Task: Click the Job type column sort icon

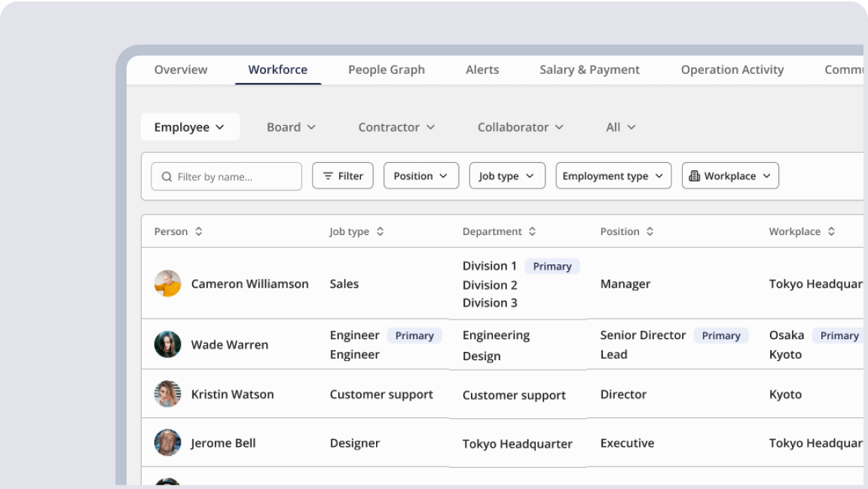Action: (382, 231)
